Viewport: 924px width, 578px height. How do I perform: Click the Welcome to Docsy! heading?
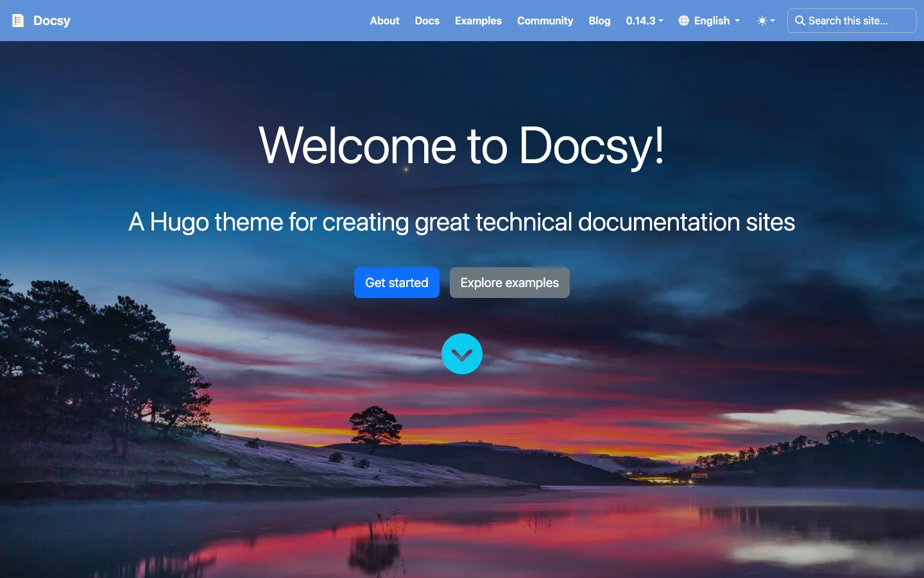tap(461, 146)
